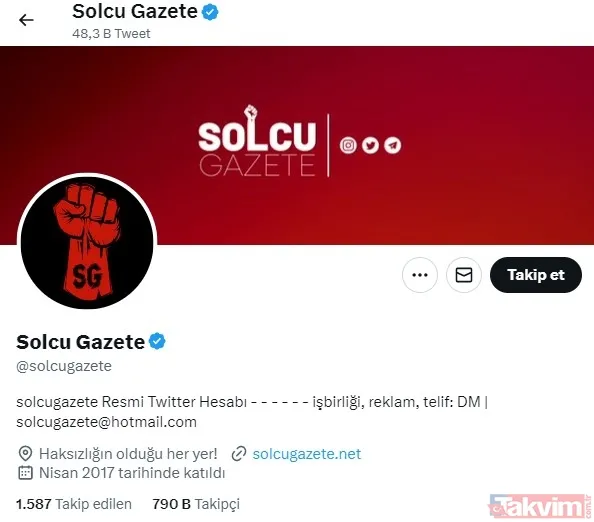The width and height of the screenshot is (594, 522).
Task: Open the three-dot more options menu
Action: pyautogui.click(x=420, y=275)
